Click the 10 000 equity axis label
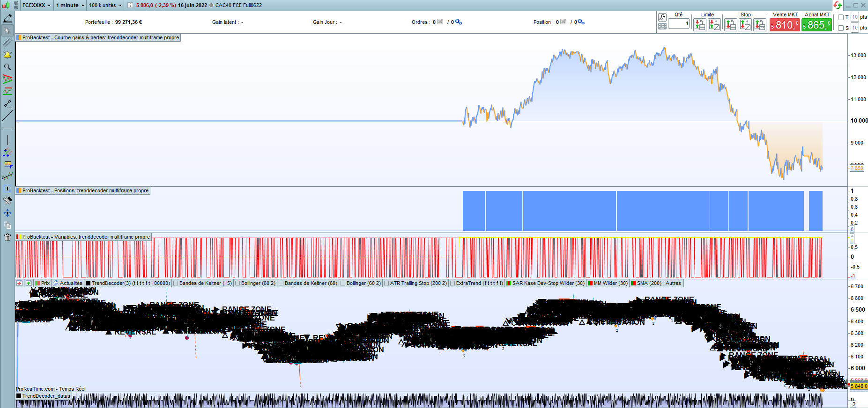The image size is (868, 408). tap(859, 121)
